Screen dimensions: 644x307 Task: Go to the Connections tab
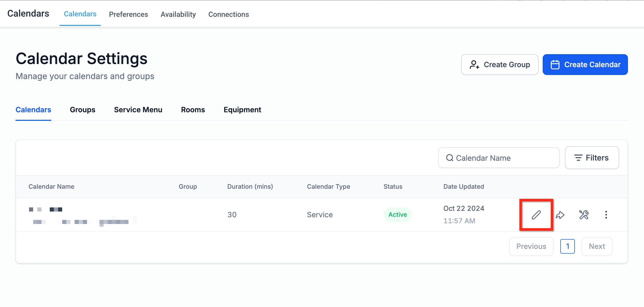coord(228,14)
